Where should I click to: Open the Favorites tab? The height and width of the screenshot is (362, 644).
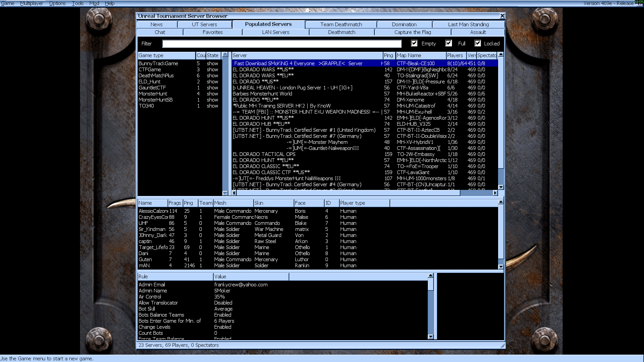click(x=213, y=32)
